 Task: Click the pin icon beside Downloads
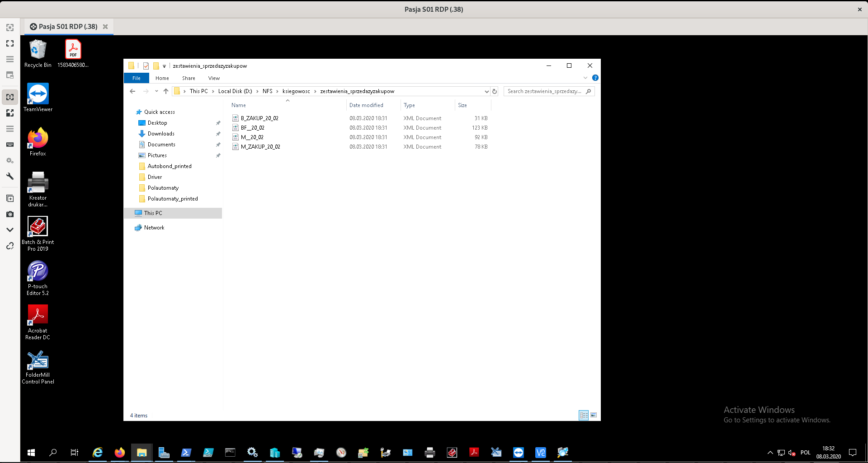tap(218, 134)
